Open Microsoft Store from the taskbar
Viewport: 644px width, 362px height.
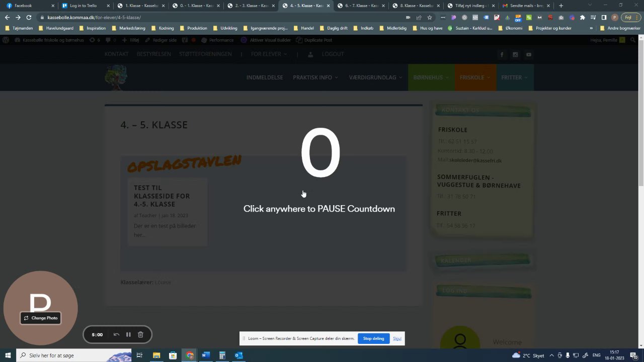[173, 355]
